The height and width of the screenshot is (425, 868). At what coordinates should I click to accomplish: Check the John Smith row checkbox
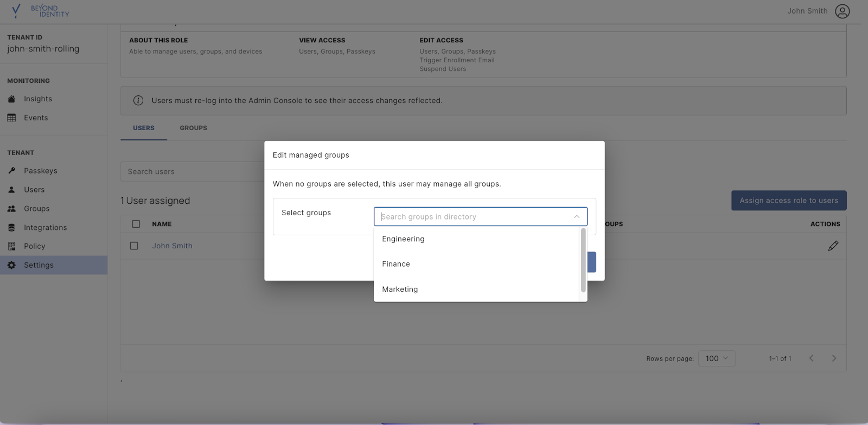[134, 246]
